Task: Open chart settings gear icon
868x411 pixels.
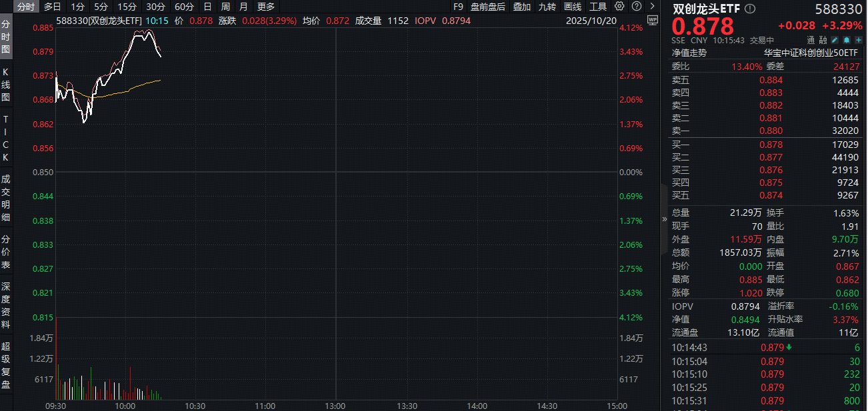Action: (620, 7)
